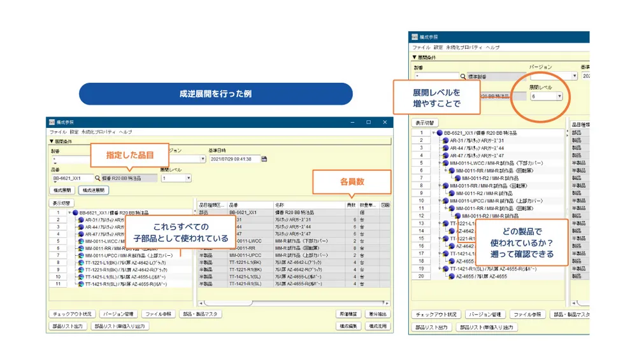Click ファイル参照 button in right window

coord(527,314)
